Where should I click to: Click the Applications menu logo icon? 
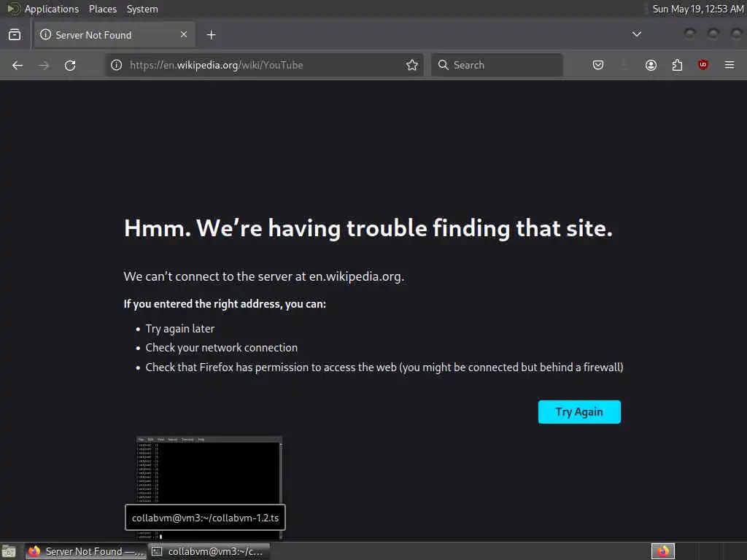13,9
